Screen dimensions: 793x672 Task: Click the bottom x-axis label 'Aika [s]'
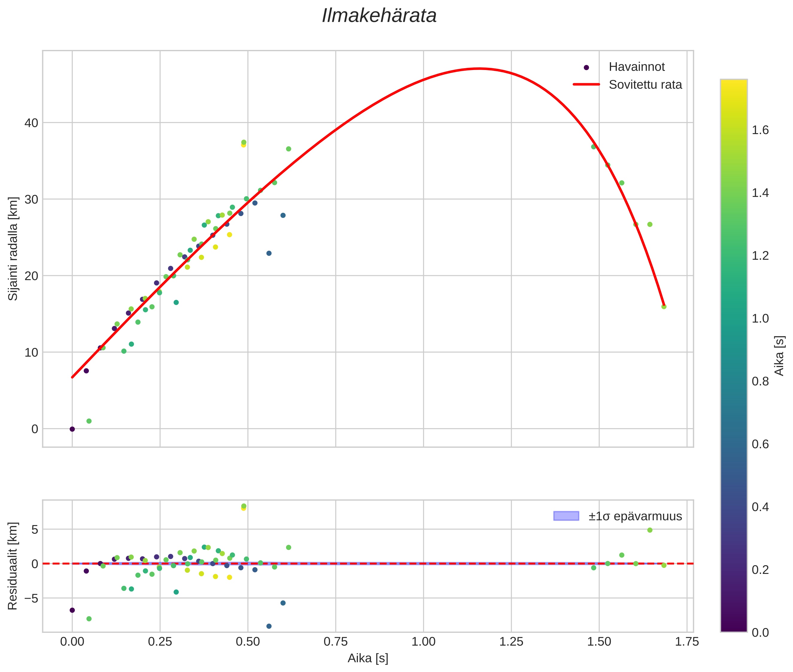(368, 658)
